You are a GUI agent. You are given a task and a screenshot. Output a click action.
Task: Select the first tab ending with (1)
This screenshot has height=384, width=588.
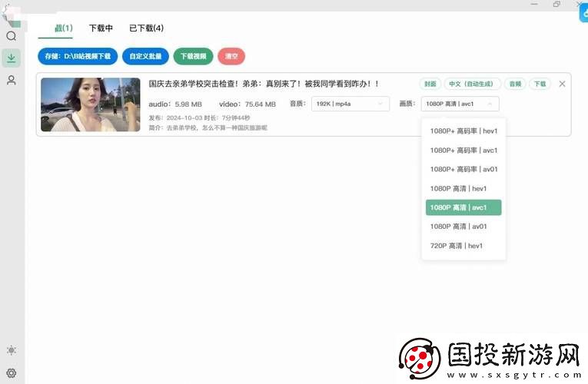pos(63,28)
